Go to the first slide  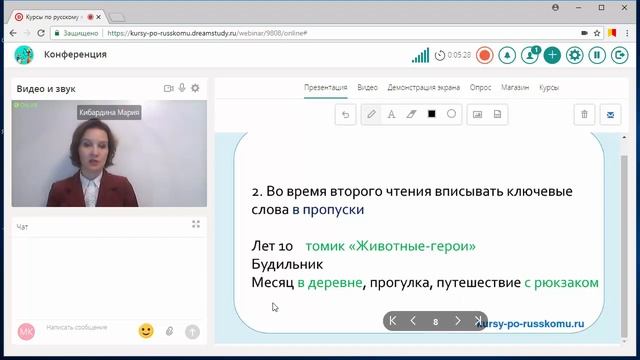click(x=393, y=321)
